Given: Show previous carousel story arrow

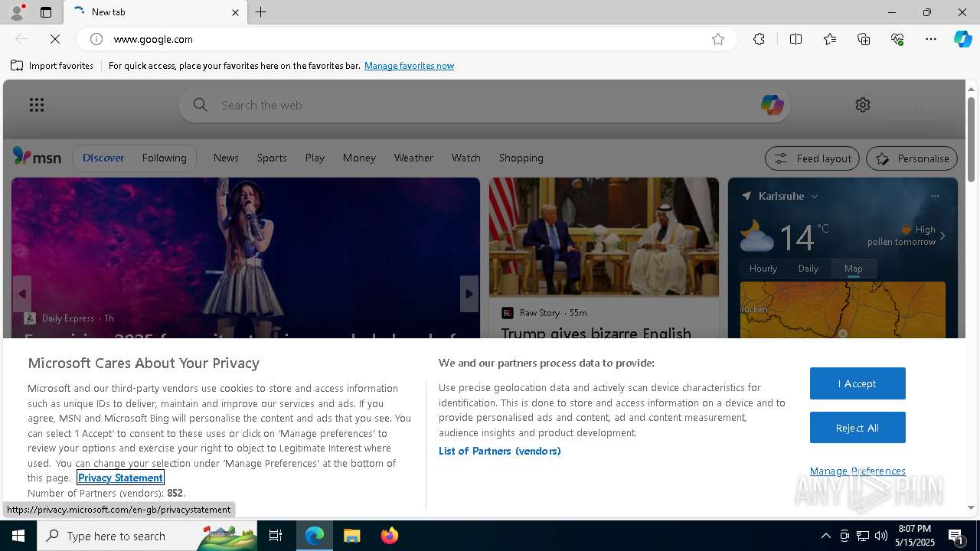Looking at the screenshot, I should click(x=22, y=294).
